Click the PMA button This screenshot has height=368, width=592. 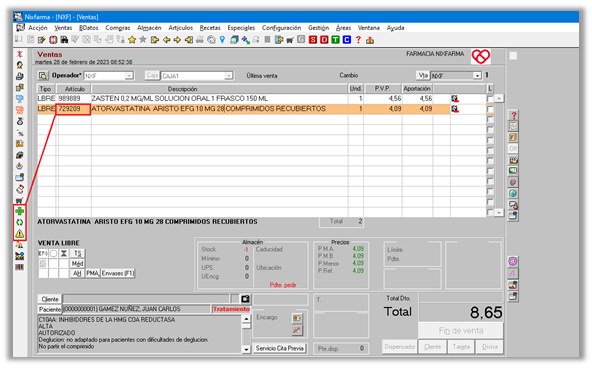92,273
